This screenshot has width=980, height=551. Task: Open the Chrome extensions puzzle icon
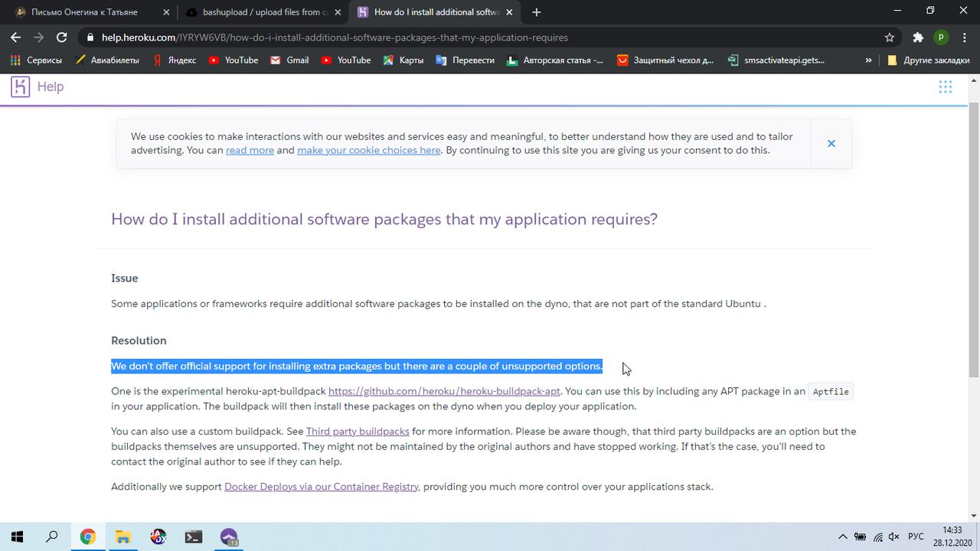918,37
